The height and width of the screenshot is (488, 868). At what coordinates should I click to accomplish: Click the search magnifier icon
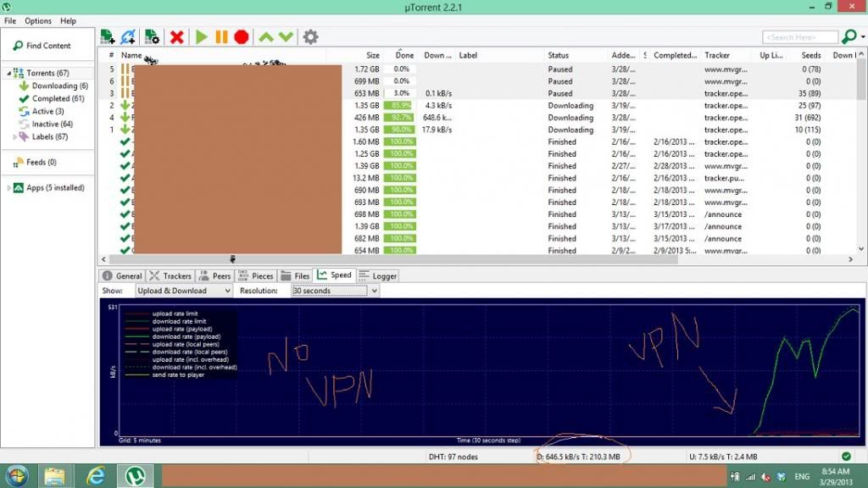[x=849, y=37]
